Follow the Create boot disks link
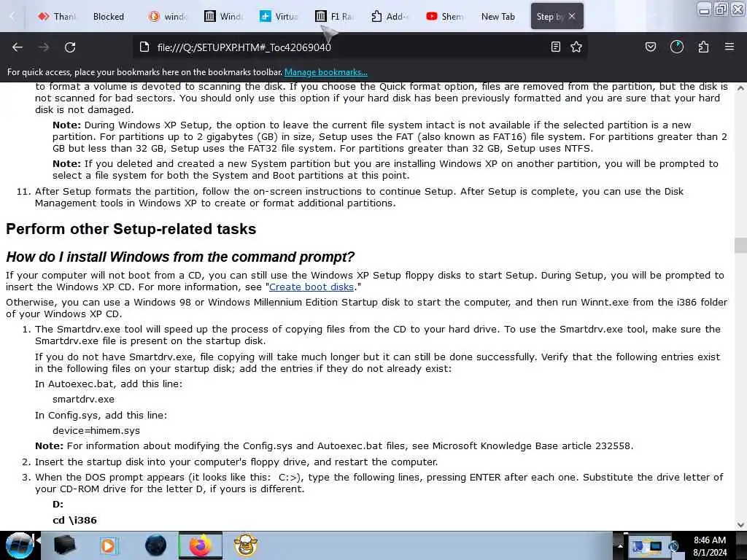 (311, 287)
